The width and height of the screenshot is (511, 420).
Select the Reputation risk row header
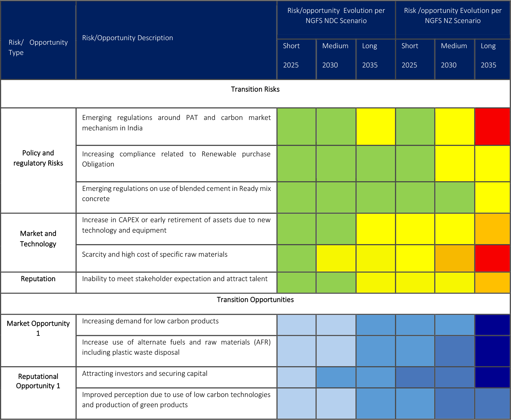tap(38, 279)
